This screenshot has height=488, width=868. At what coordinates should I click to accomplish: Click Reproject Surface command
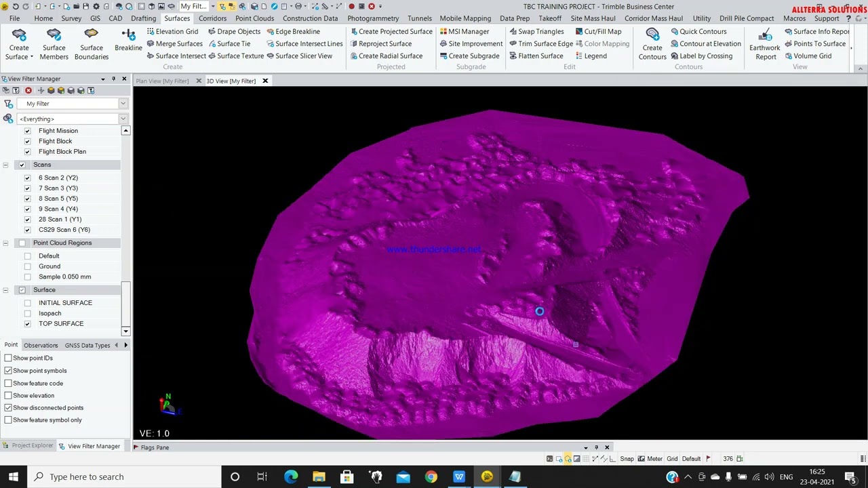380,44
